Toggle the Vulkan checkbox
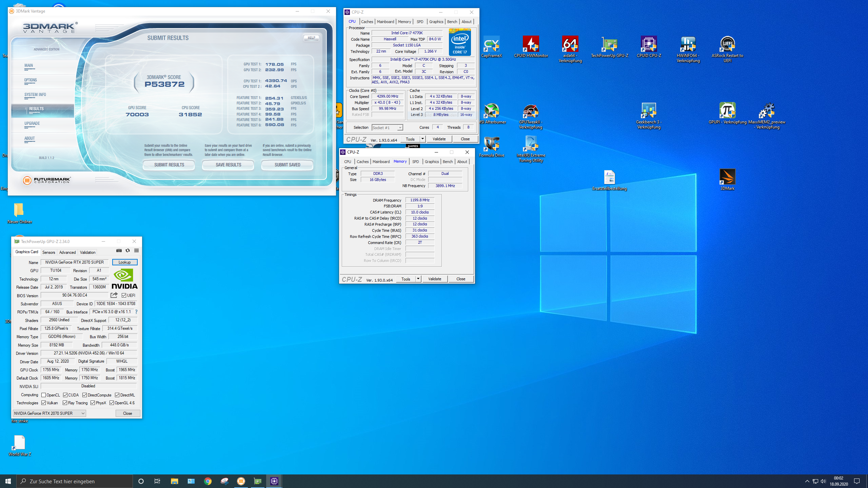868x488 pixels. tap(44, 403)
